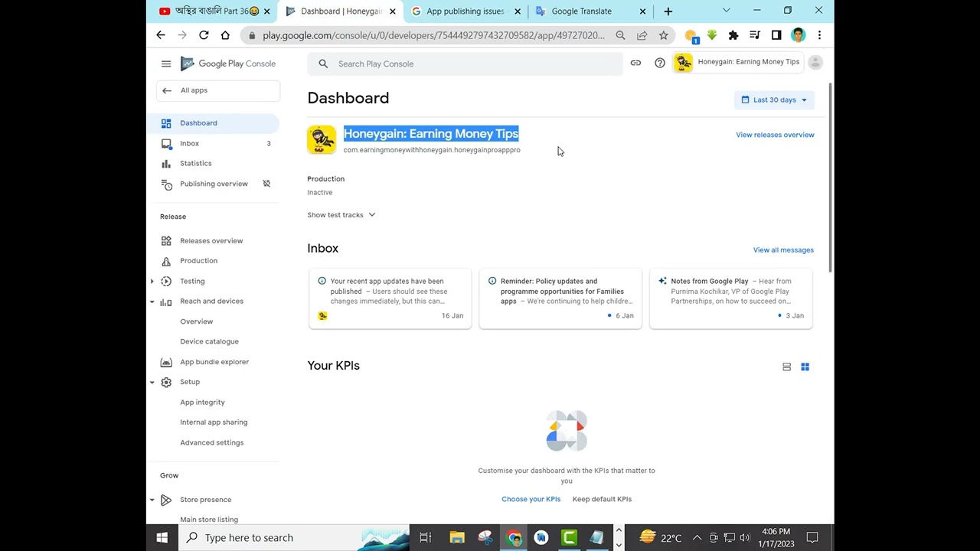Collapse the Setup section
The height and width of the screenshot is (551, 980).
coord(152,382)
